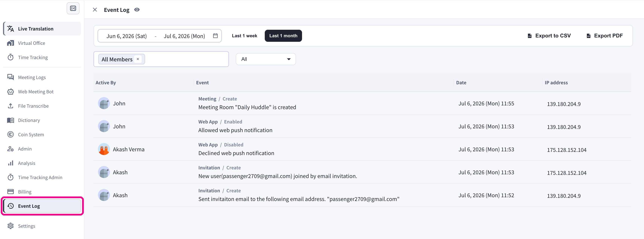
Task: Click the Dictionary book icon
Action: coord(11,120)
